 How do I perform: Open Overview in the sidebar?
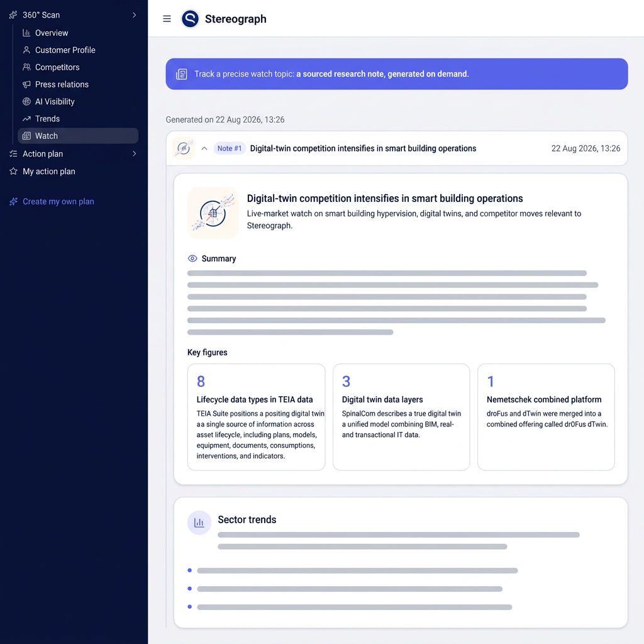52,33
